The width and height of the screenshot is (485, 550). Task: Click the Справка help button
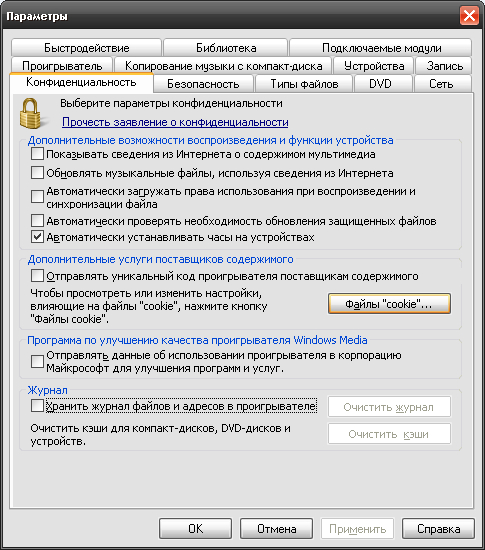tap(438, 529)
